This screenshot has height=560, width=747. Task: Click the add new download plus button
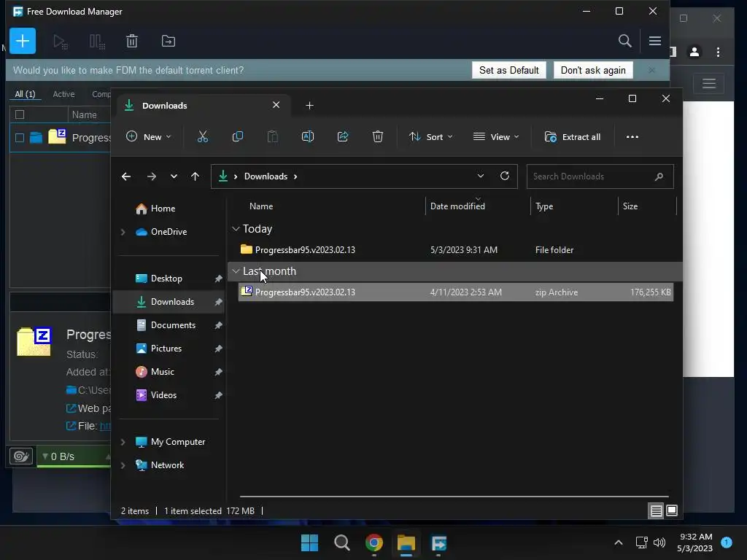point(23,41)
